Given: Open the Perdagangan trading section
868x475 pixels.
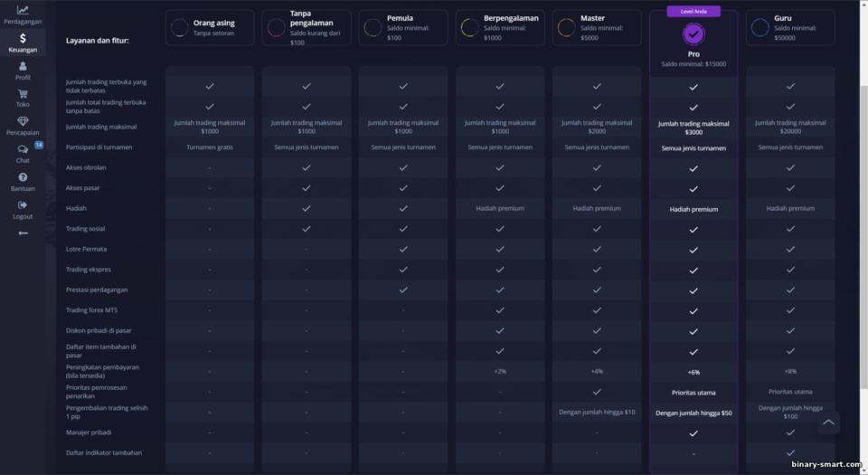Looking at the screenshot, I should [23, 15].
